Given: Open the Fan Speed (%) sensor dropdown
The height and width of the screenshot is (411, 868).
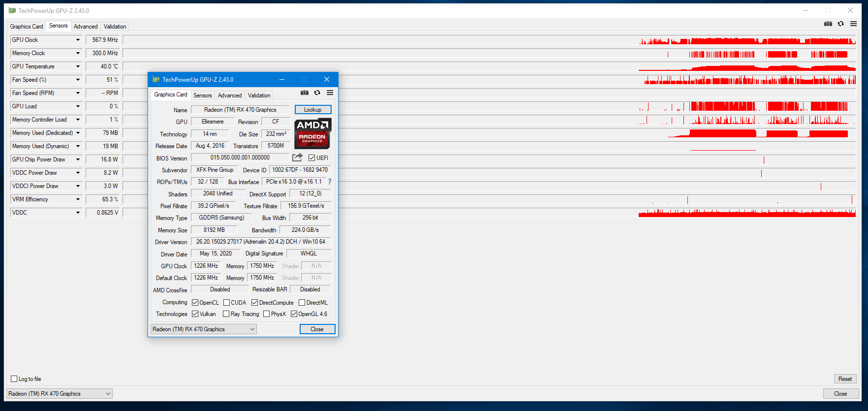Looking at the screenshot, I should [78, 80].
